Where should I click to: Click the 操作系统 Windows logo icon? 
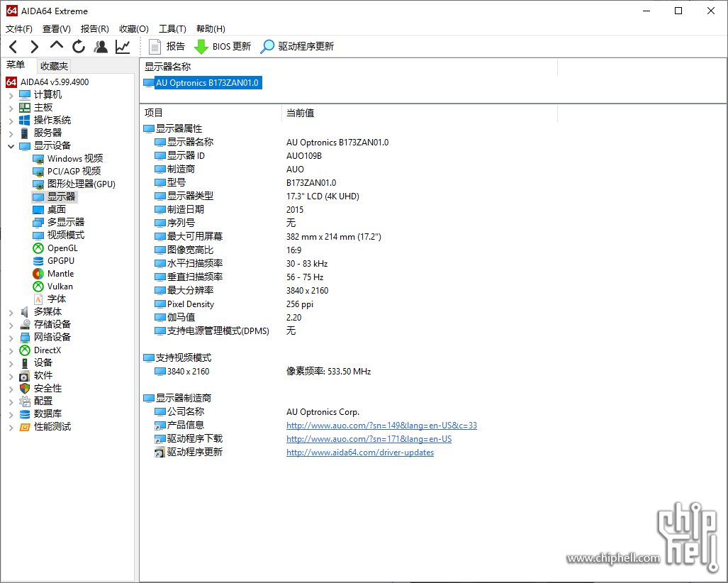25,121
